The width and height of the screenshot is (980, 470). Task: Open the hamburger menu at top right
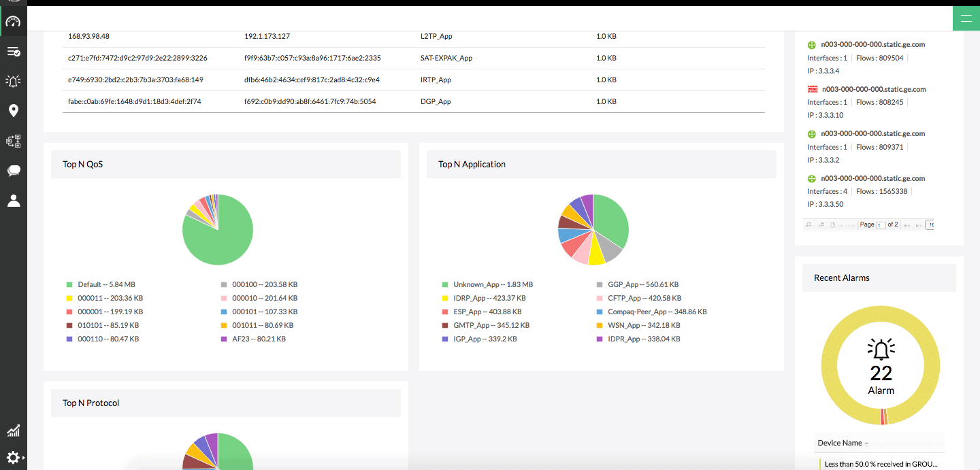[x=966, y=18]
